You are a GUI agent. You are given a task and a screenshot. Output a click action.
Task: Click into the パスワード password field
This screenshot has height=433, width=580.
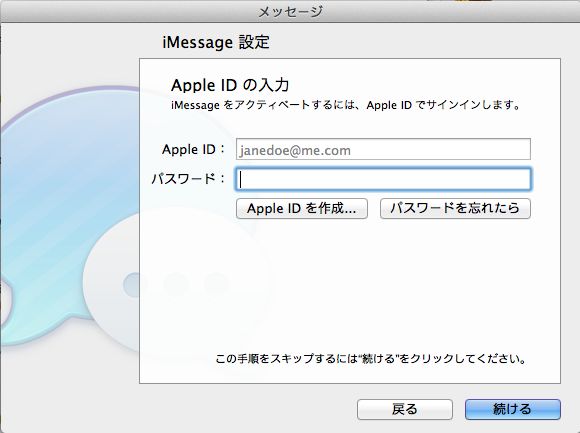click(383, 179)
